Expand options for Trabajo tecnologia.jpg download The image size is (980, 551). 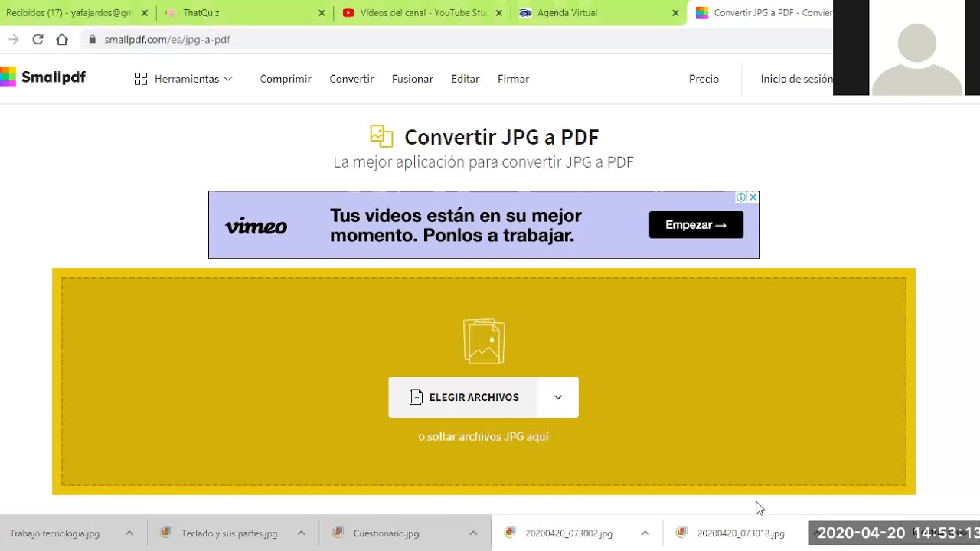pyautogui.click(x=129, y=533)
